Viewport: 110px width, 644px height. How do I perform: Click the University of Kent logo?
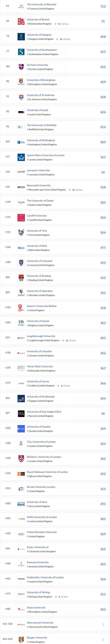point(21,504)
